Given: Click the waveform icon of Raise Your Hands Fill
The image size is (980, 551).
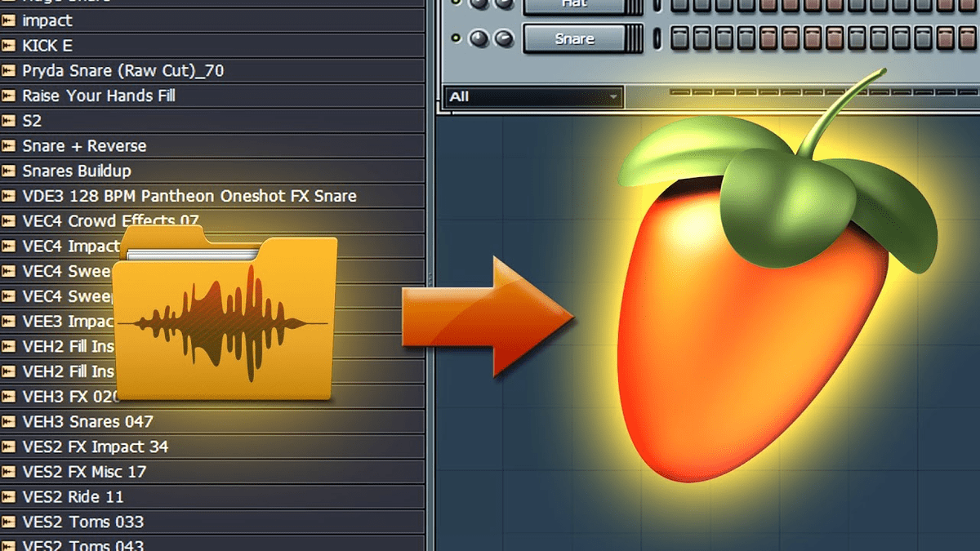Looking at the screenshot, I should [x=9, y=96].
